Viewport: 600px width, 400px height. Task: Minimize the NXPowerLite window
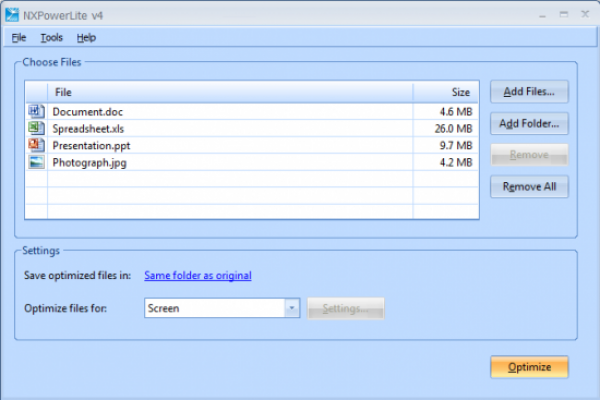click(542, 15)
